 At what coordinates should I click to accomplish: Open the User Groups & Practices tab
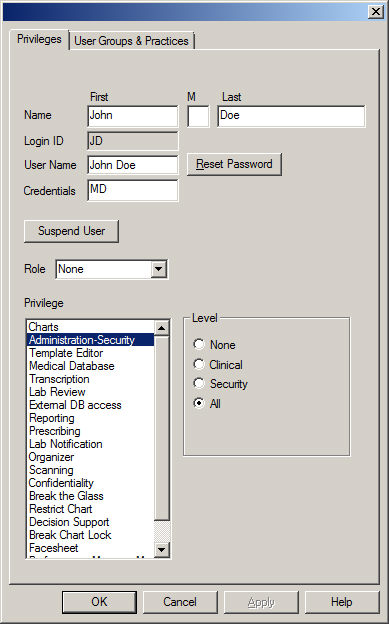coord(131,41)
